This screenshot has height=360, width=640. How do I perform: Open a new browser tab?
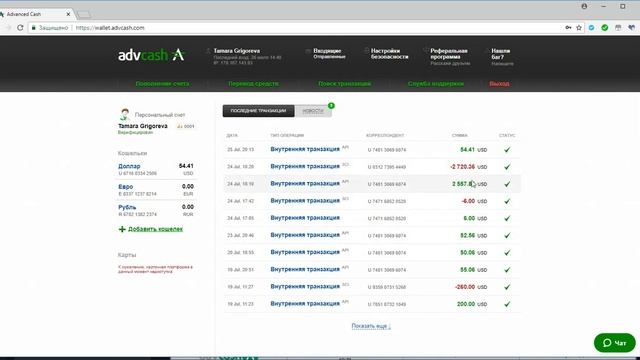84,15
